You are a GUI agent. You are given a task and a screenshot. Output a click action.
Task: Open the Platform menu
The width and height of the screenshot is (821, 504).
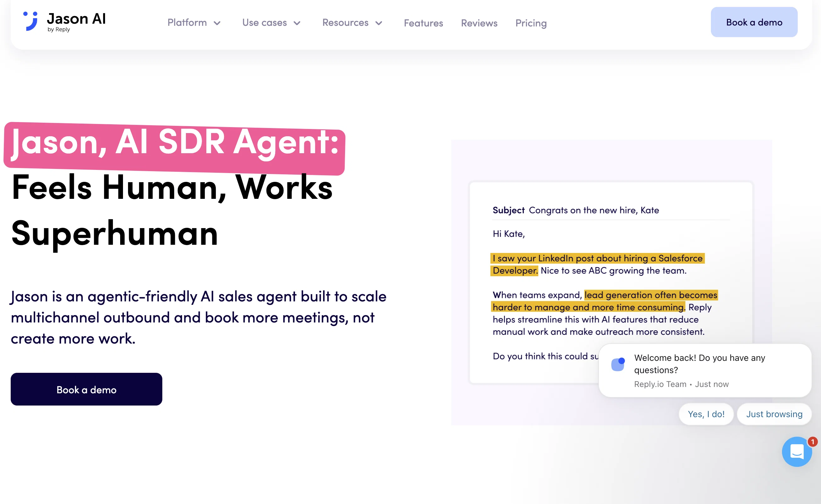click(x=187, y=23)
